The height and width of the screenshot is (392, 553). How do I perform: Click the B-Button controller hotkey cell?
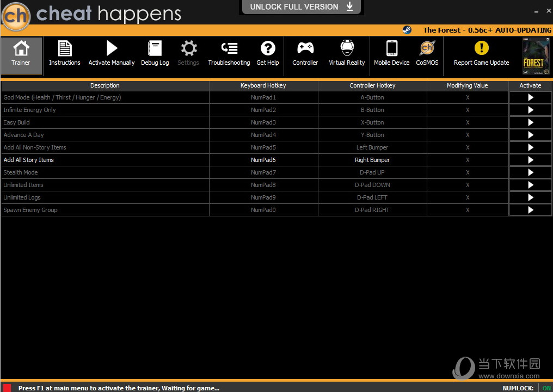point(372,110)
